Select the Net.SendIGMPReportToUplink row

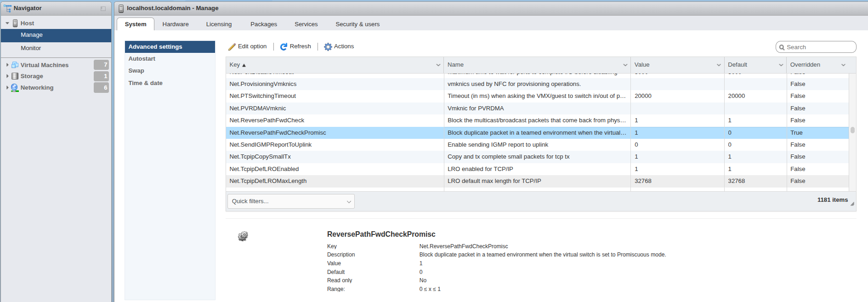point(271,145)
